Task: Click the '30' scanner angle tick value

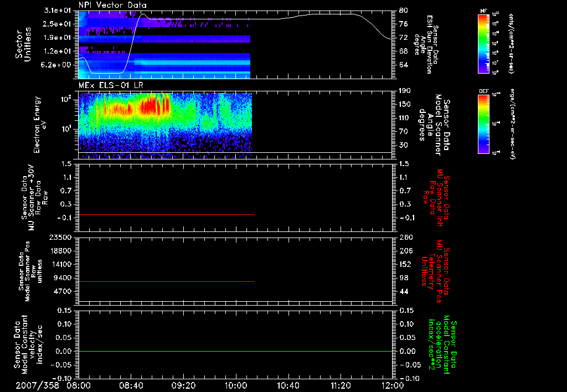Action: point(404,145)
